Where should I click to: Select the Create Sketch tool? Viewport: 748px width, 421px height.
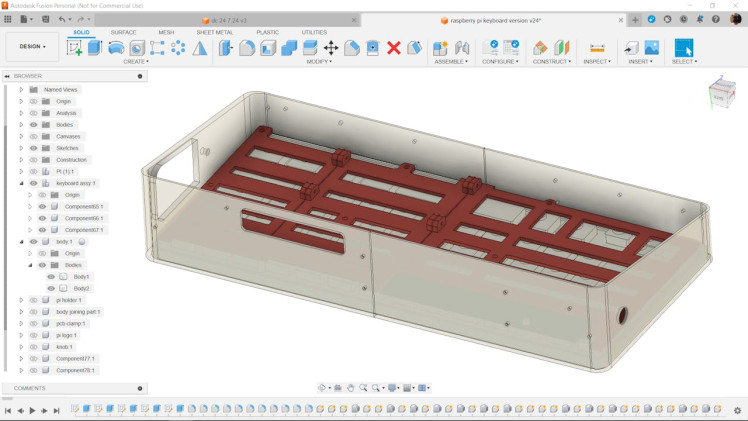(74, 48)
